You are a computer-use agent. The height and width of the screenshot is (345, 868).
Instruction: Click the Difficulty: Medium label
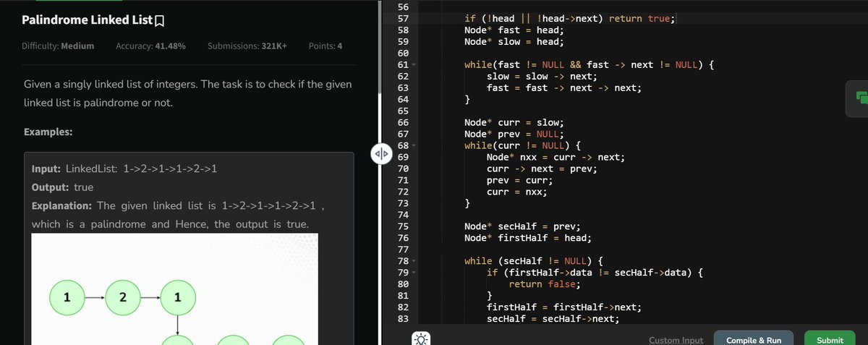click(x=59, y=46)
